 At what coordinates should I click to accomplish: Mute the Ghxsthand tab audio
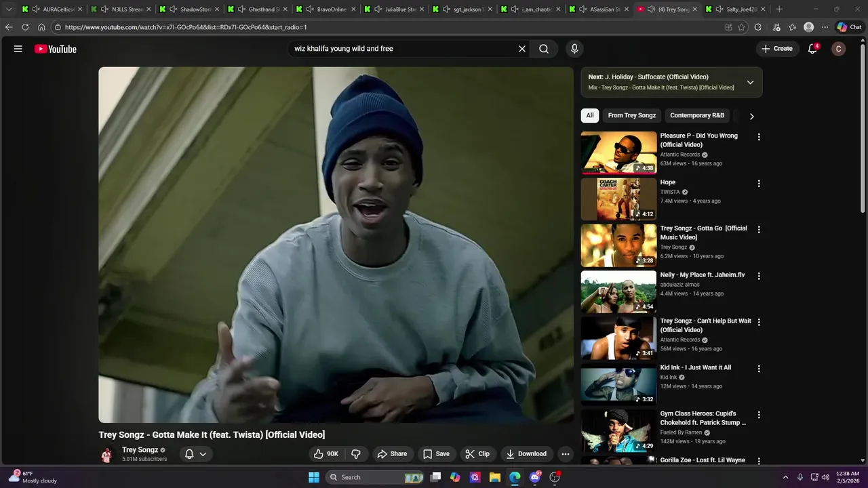tap(241, 9)
